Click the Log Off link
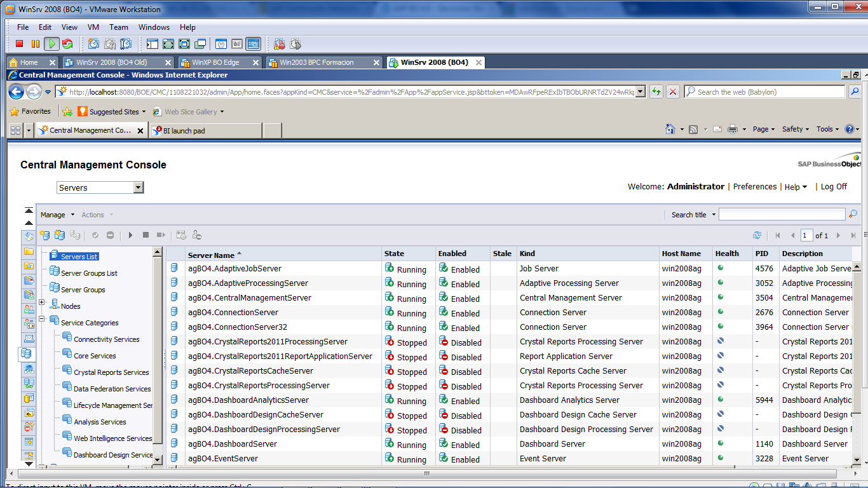 (x=834, y=187)
